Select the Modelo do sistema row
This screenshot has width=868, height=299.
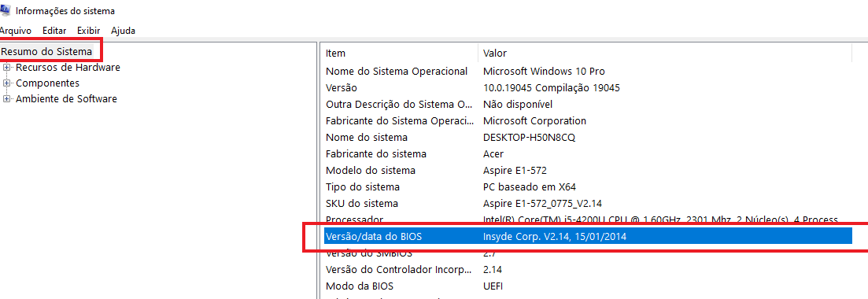tap(586, 170)
